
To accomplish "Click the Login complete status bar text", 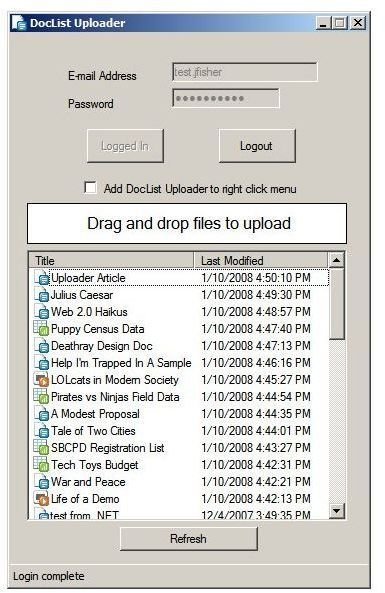I will click(49, 576).
